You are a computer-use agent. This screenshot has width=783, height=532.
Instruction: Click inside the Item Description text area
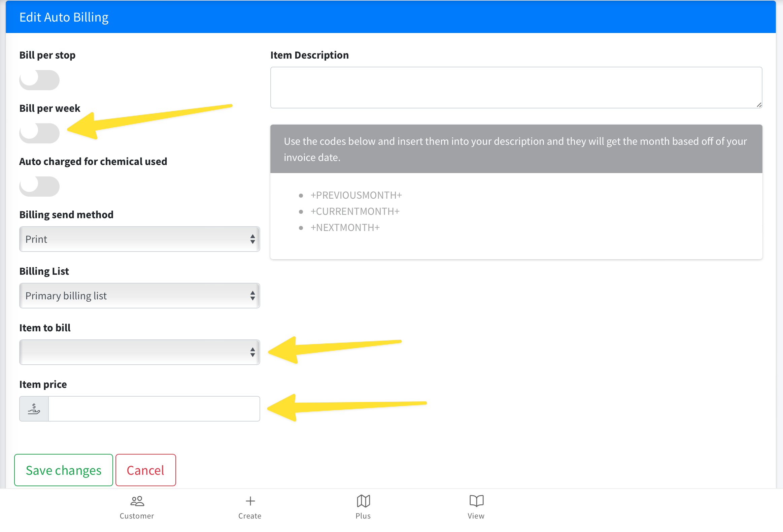coord(515,88)
